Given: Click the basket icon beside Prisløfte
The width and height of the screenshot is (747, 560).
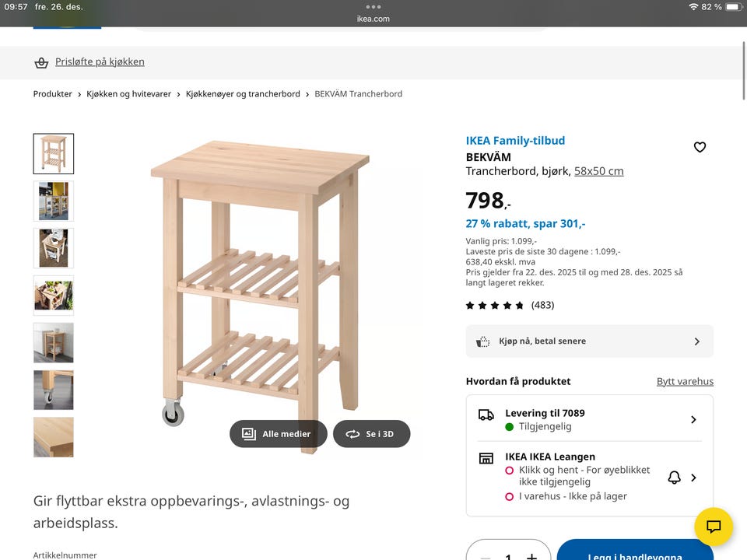Looking at the screenshot, I should 41,62.
